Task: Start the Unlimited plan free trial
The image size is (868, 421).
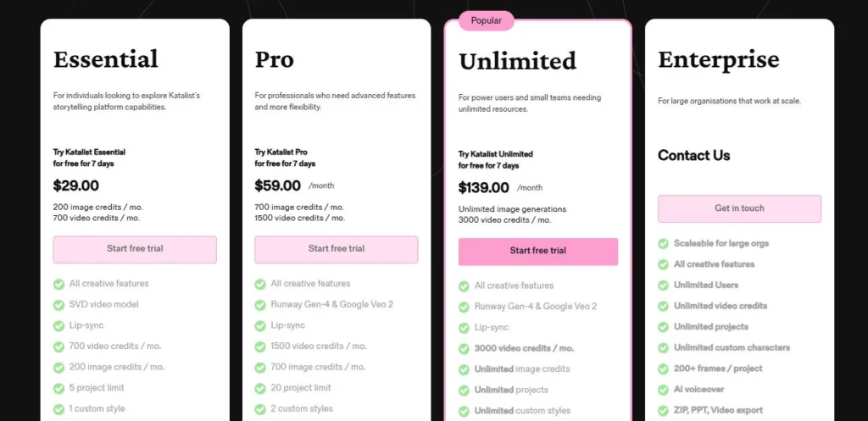Action: tap(537, 251)
